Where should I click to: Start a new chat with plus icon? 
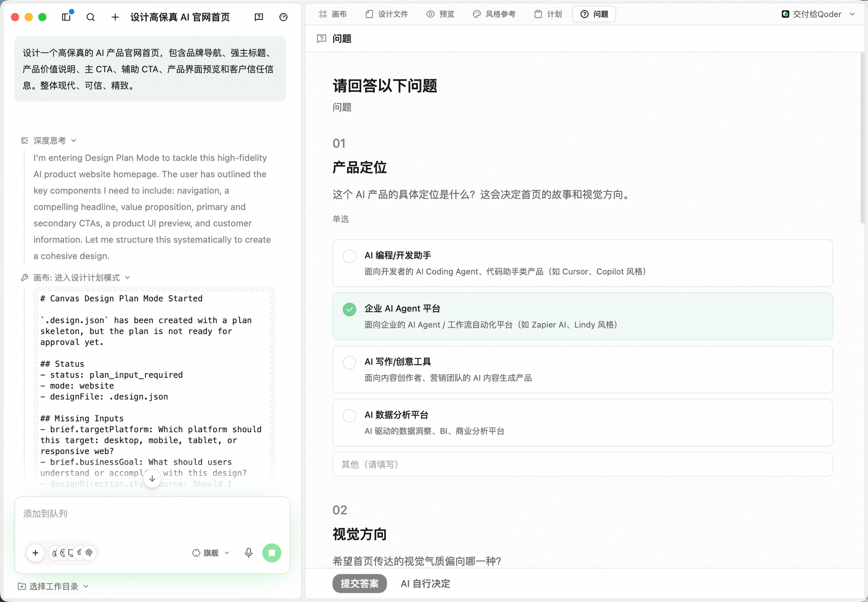[115, 17]
